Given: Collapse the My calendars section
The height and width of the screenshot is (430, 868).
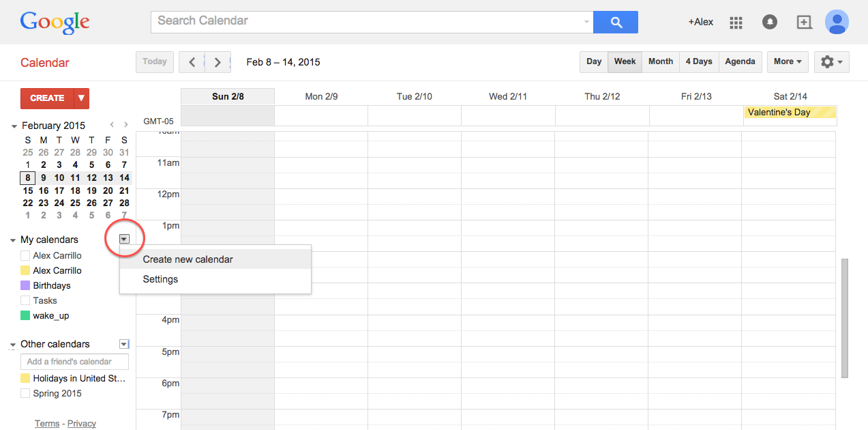Looking at the screenshot, I should pos(13,240).
